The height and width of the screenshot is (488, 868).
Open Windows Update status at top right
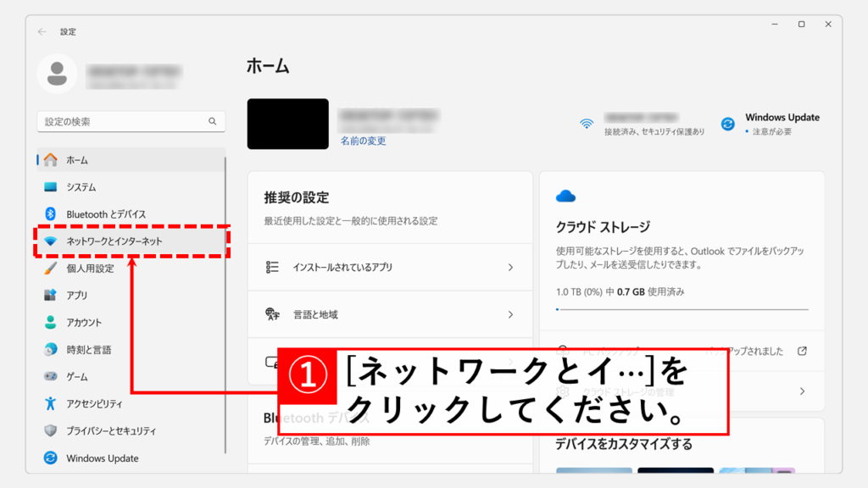click(x=771, y=124)
